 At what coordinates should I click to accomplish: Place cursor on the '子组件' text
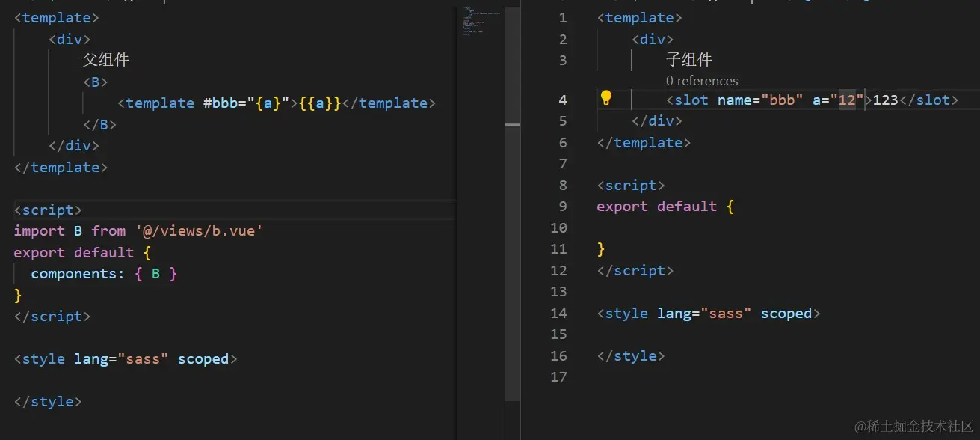pyautogui.click(x=689, y=60)
